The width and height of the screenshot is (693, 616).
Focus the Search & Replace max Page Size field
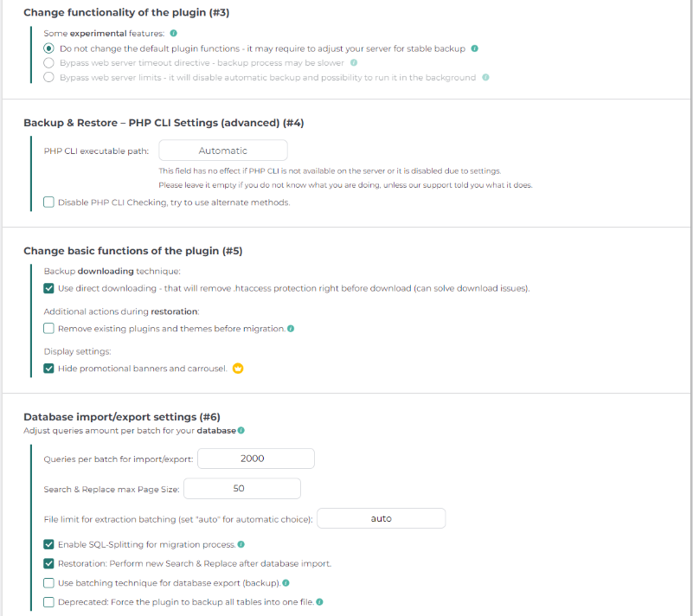pos(241,489)
